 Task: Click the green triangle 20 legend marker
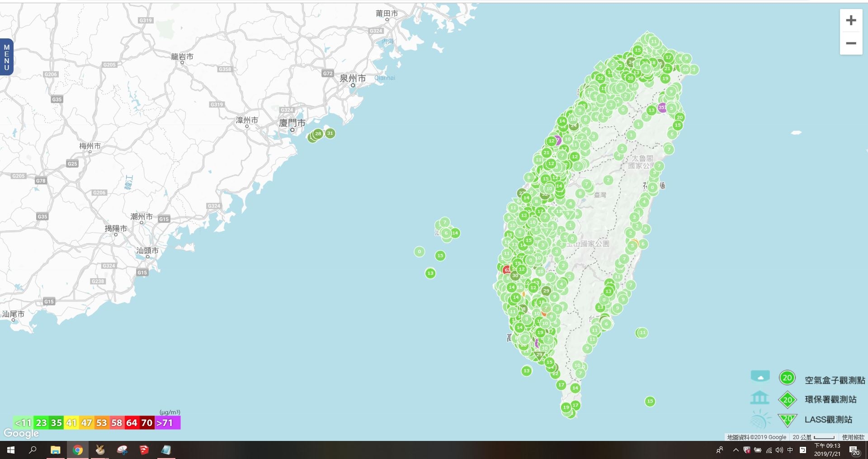tap(787, 420)
